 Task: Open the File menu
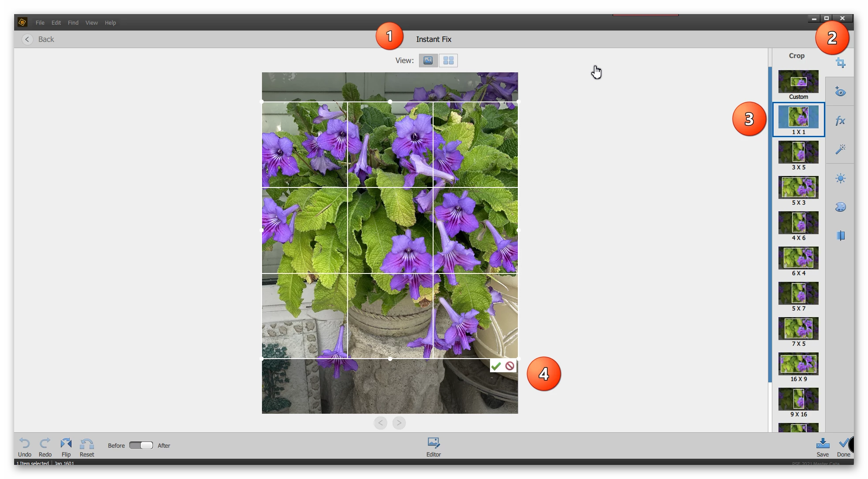click(40, 22)
